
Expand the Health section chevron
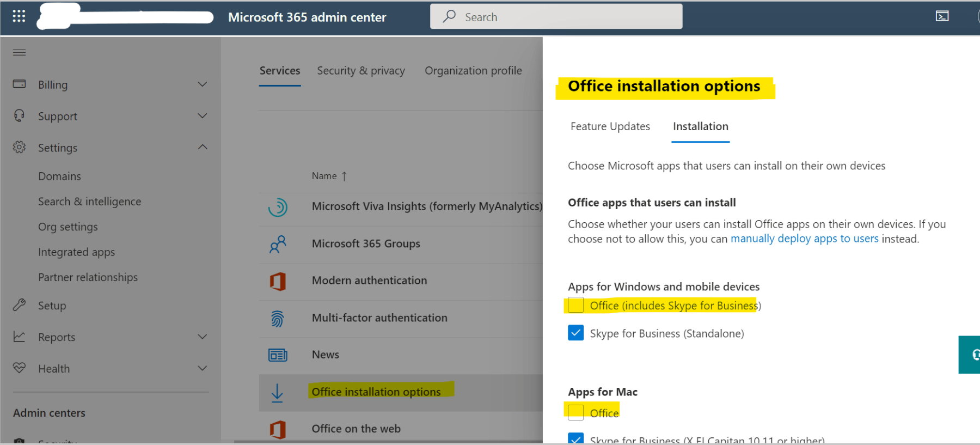pyautogui.click(x=203, y=368)
